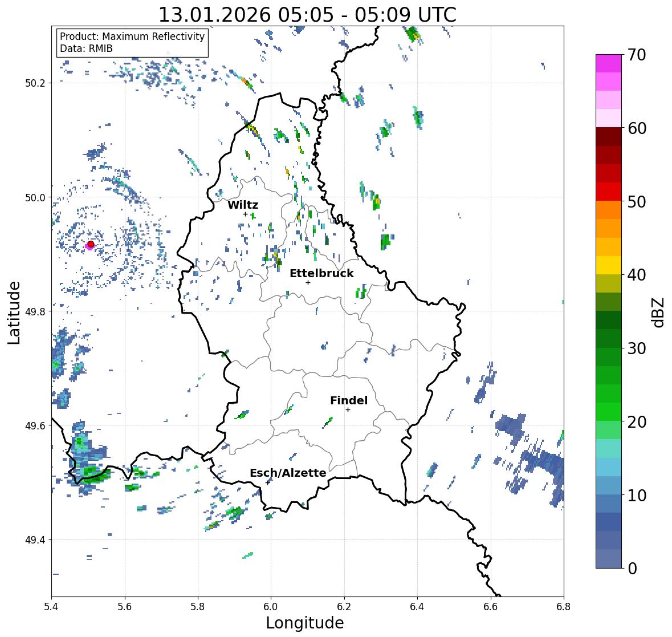The height and width of the screenshot is (637, 672).
Task: Select the Findel label
Action: (349, 400)
